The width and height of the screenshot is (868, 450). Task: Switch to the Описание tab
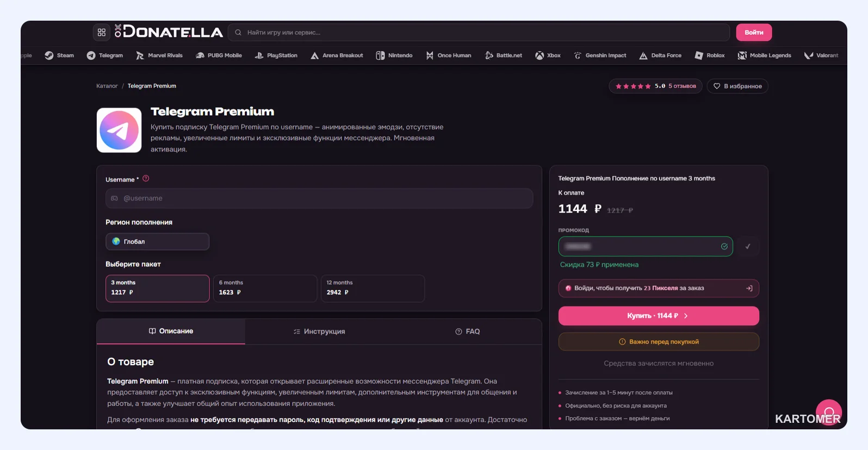171,332
